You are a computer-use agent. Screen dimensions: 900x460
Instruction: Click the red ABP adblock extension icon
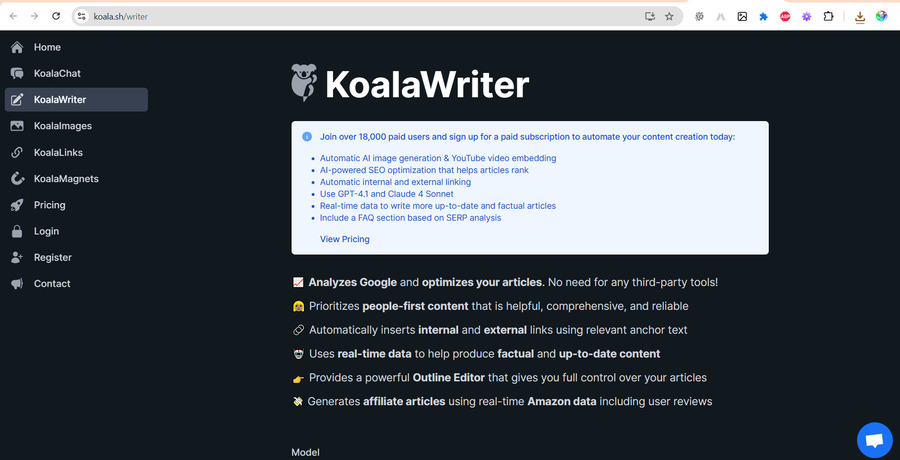tap(785, 17)
